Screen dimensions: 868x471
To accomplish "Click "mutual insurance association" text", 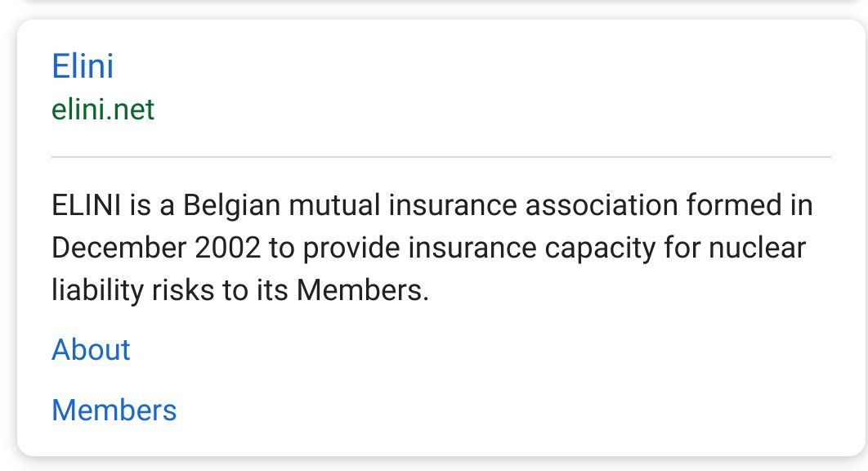I will pos(483,205).
